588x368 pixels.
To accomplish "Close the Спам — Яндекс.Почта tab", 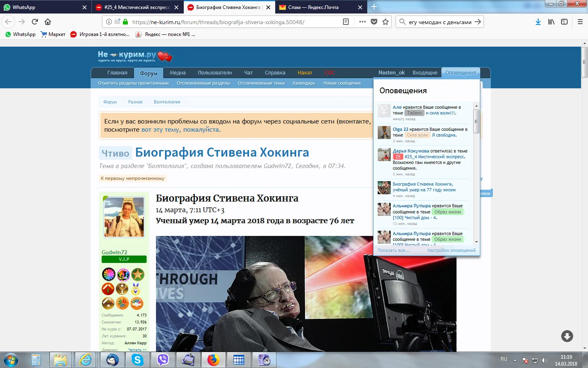I will click(360, 7).
